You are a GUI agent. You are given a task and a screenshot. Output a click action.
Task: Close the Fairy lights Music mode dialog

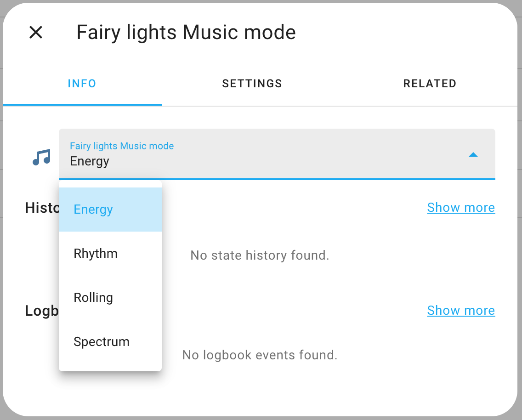(x=35, y=32)
